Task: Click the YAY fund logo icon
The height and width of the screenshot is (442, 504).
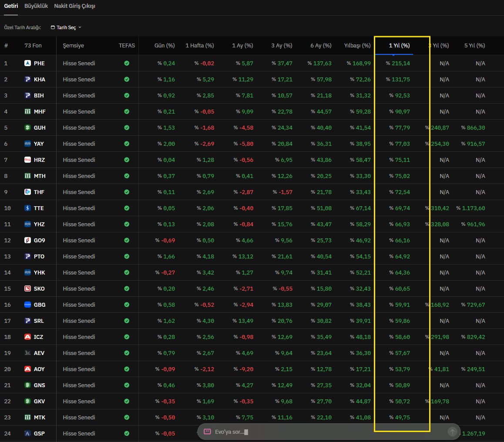Action: pyautogui.click(x=28, y=144)
